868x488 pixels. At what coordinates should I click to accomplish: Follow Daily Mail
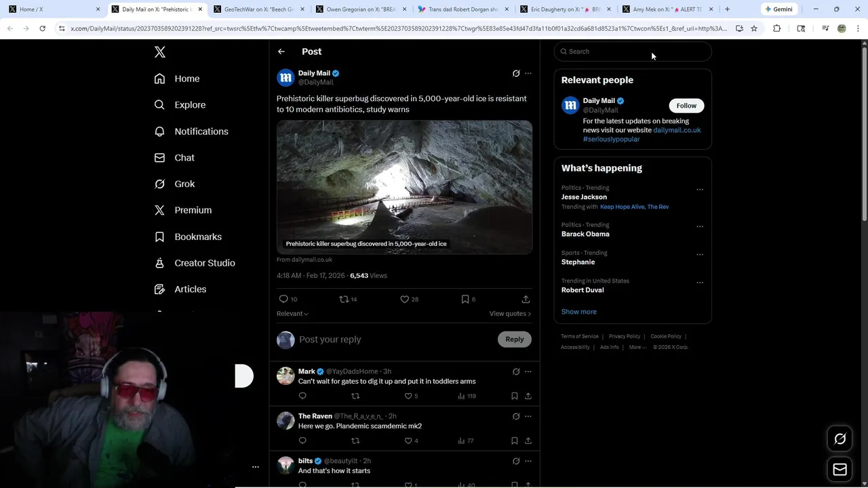[x=686, y=106]
